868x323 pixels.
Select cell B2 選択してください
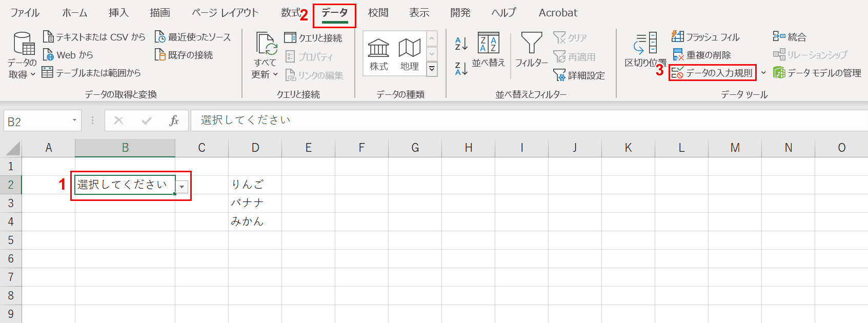(x=125, y=185)
